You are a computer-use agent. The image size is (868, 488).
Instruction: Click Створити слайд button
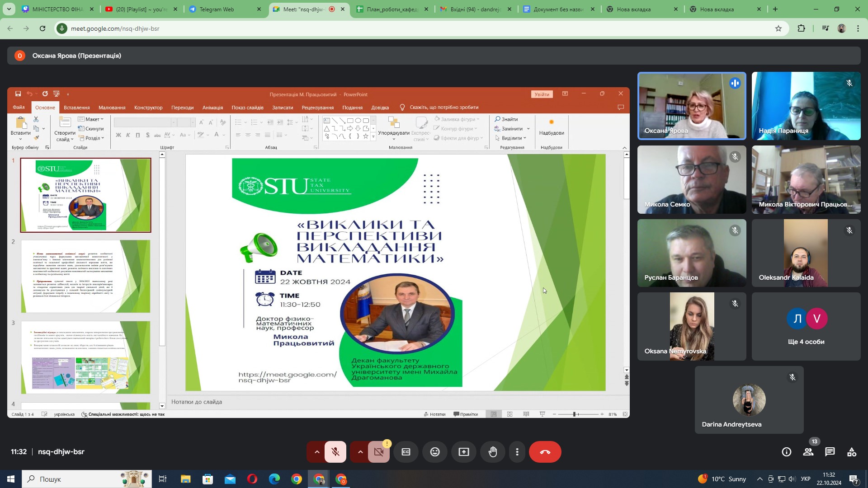(x=65, y=129)
